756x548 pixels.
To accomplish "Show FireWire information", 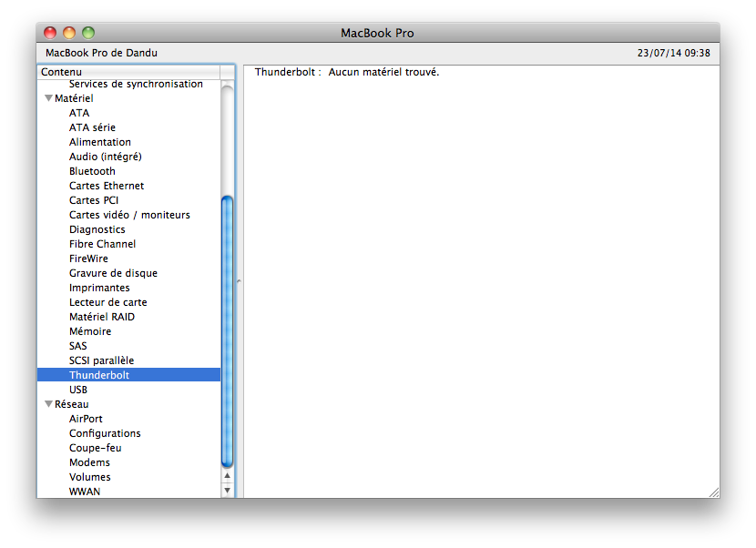I will tap(88, 259).
